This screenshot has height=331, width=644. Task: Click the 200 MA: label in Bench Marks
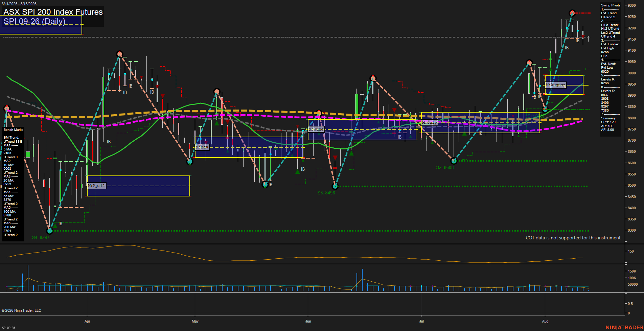[x=9, y=227]
